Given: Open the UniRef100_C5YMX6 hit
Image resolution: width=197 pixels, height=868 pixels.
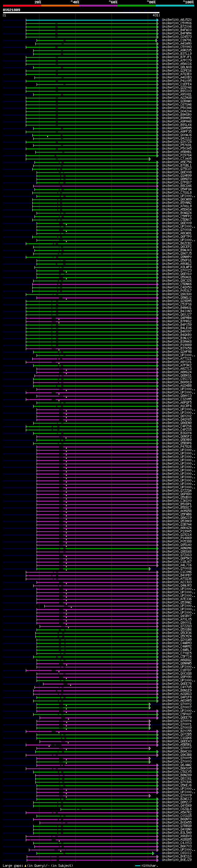Looking at the screenshot, I should pos(177,23).
